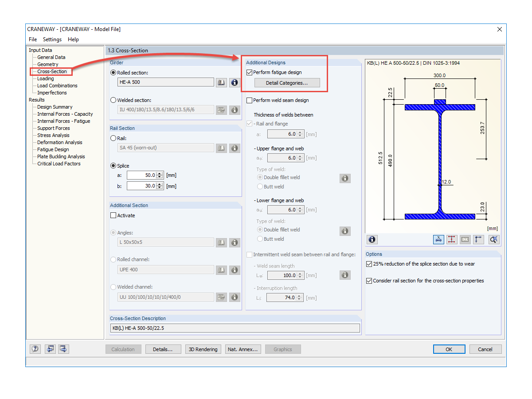Show stress points in the cross-section view
The image size is (532, 399).
click(x=451, y=239)
